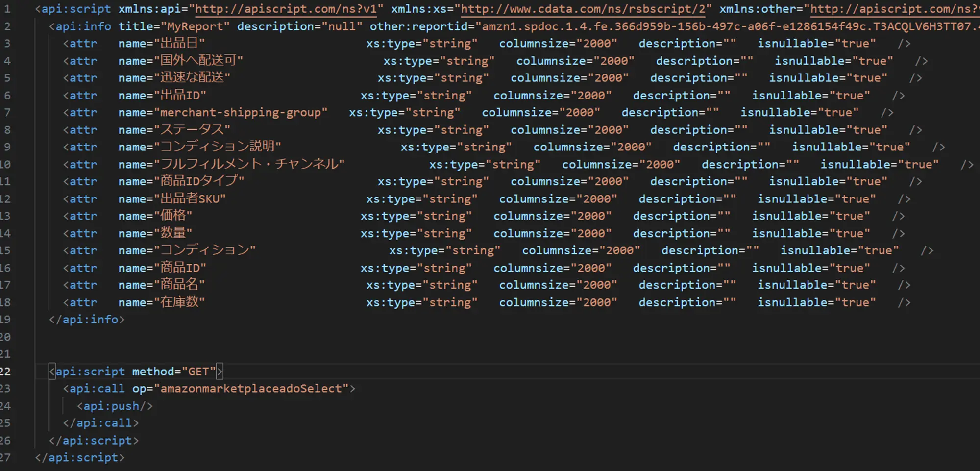Image resolution: width=980 pixels, height=471 pixels.
Task: Click the final </api:script> tag on line 27
Action: (80, 458)
